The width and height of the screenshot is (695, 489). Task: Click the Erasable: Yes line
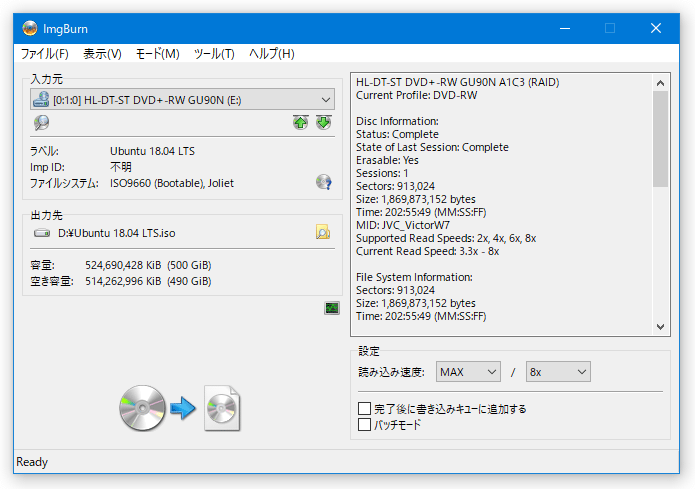387,160
